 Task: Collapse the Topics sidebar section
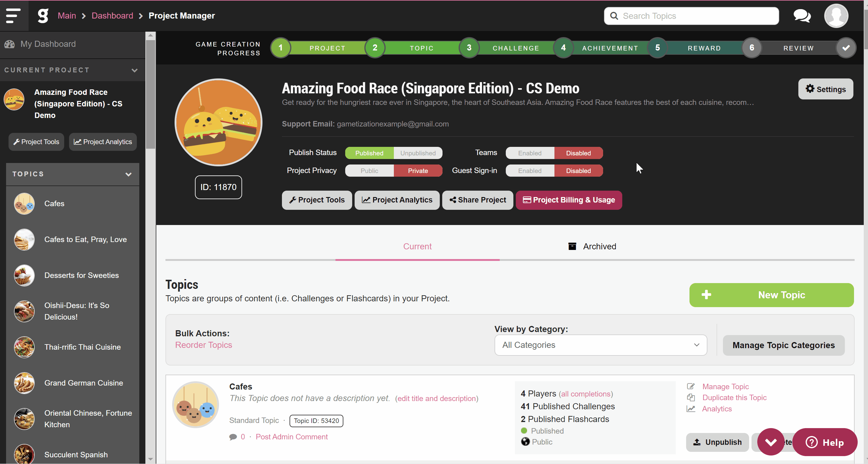point(128,175)
